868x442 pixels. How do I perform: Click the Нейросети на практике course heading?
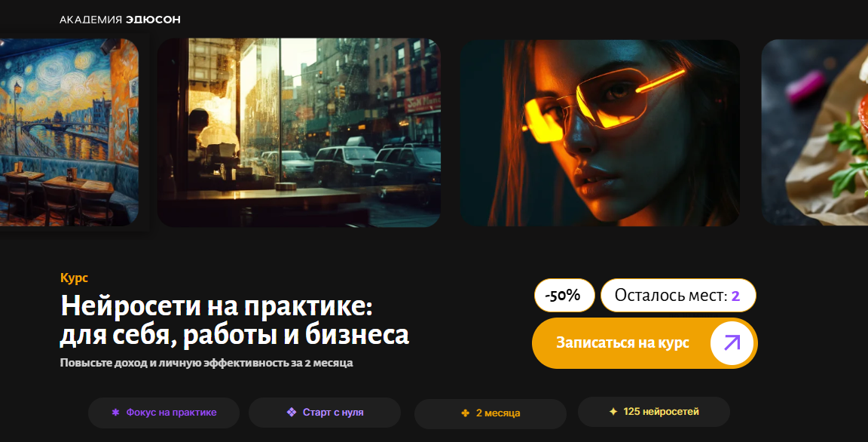235,321
